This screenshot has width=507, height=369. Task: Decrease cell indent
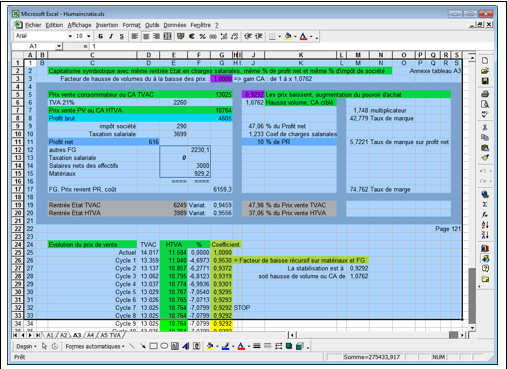[x=248, y=36]
